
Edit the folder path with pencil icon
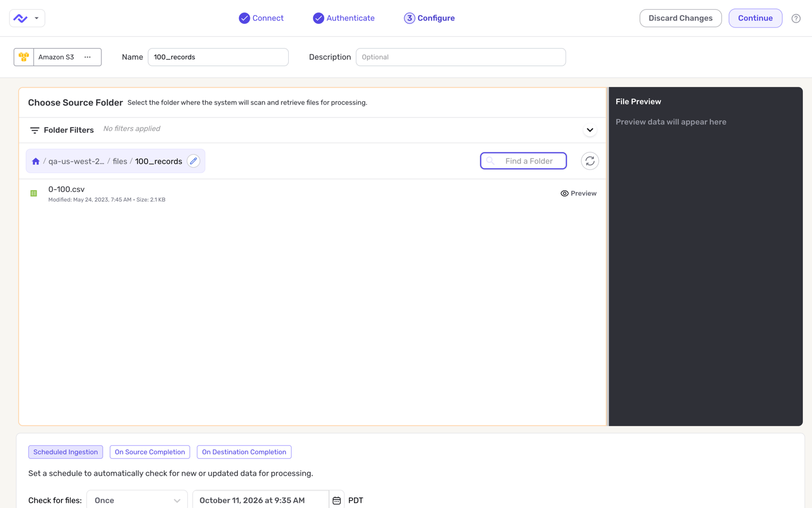pyautogui.click(x=193, y=161)
